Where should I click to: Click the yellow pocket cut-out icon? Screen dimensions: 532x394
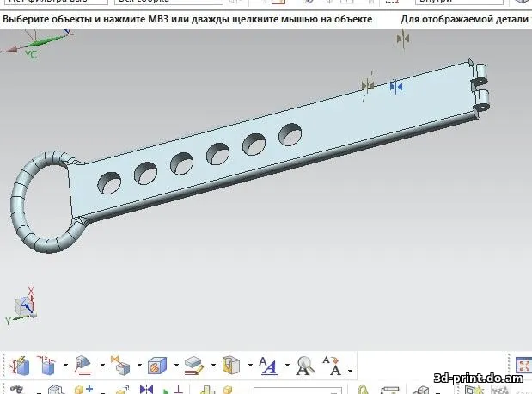[231, 366]
